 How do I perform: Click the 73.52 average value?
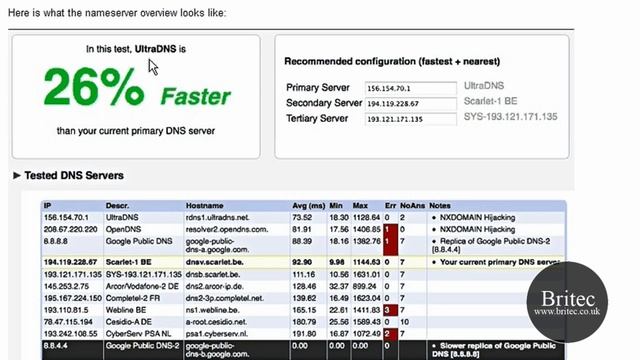click(302, 218)
